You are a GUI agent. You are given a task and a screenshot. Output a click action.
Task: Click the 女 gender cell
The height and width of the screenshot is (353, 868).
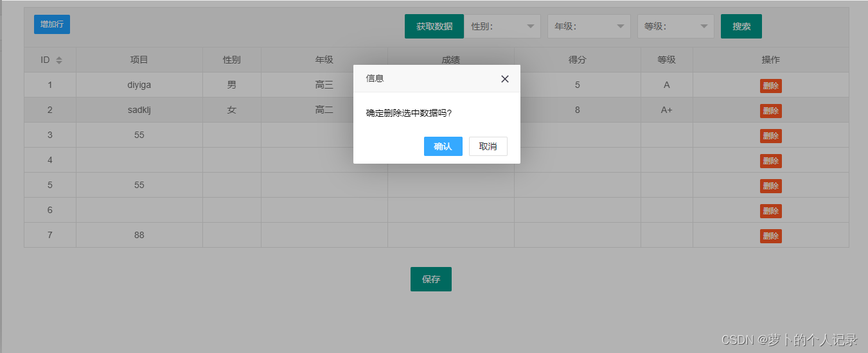(232, 110)
